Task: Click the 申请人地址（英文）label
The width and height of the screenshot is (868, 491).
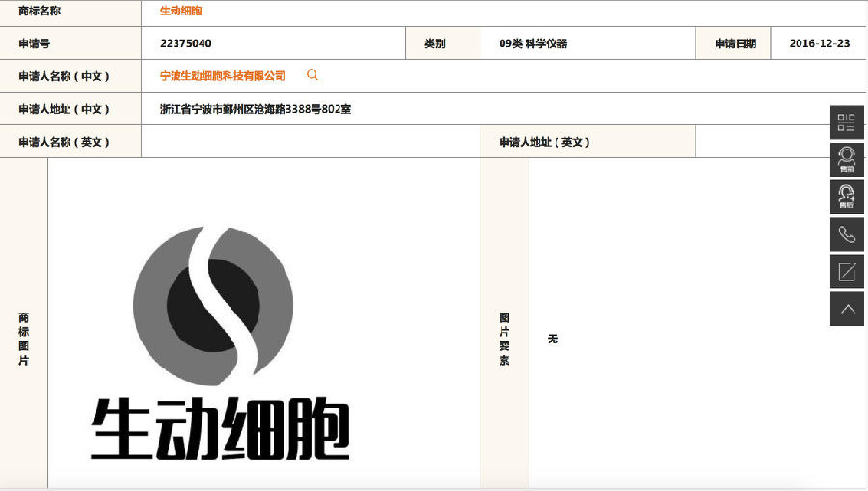Action: coord(545,142)
